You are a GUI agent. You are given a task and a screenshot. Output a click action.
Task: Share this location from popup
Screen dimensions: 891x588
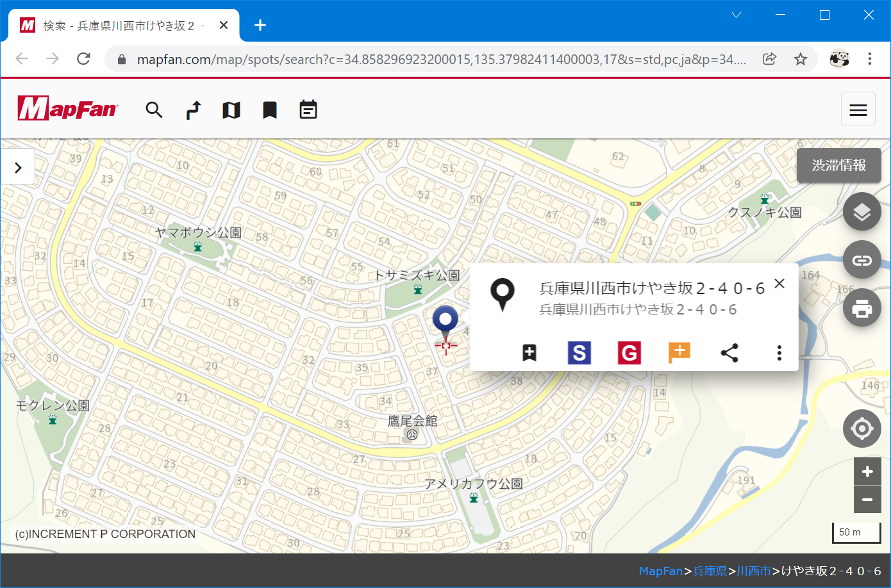[729, 353]
